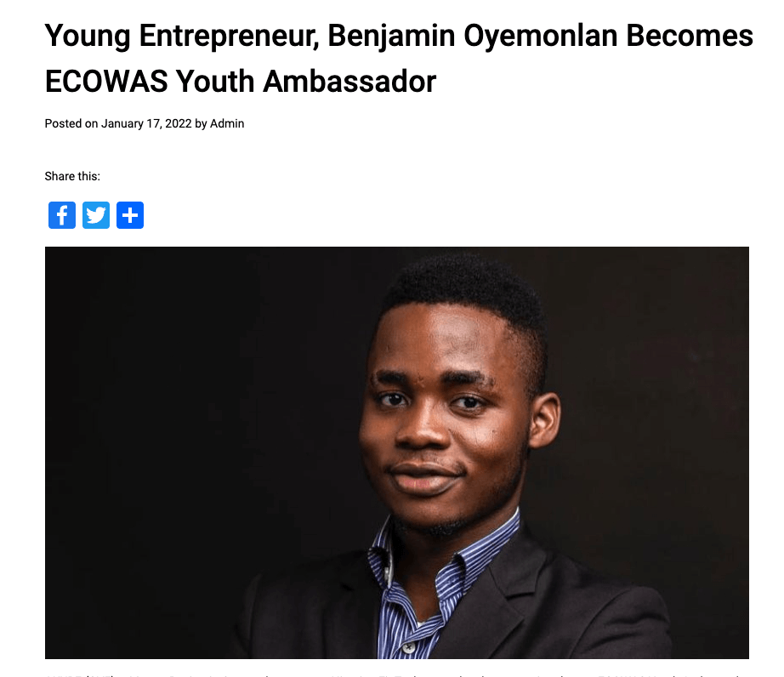The height and width of the screenshot is (677, 784).
Task: Click the shirt button in the photo
Action: [x=408, y=647]
